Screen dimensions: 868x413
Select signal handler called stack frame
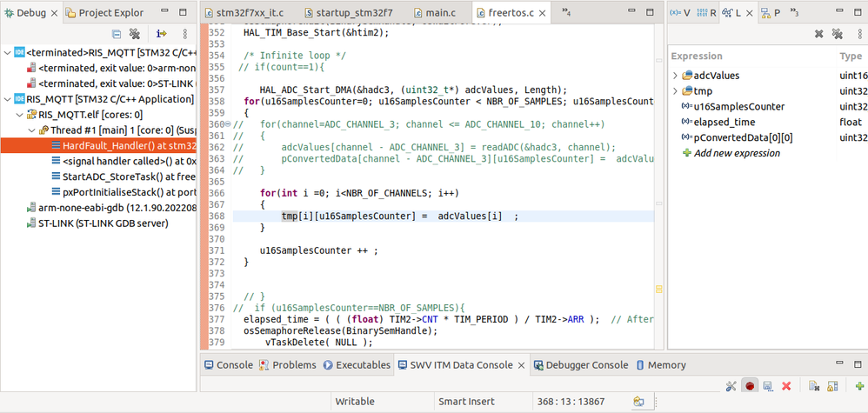(124, 161)
